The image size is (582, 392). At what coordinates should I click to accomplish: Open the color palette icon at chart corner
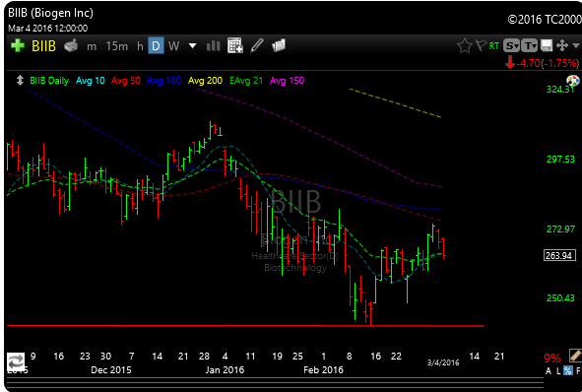(x=573, y=81)
